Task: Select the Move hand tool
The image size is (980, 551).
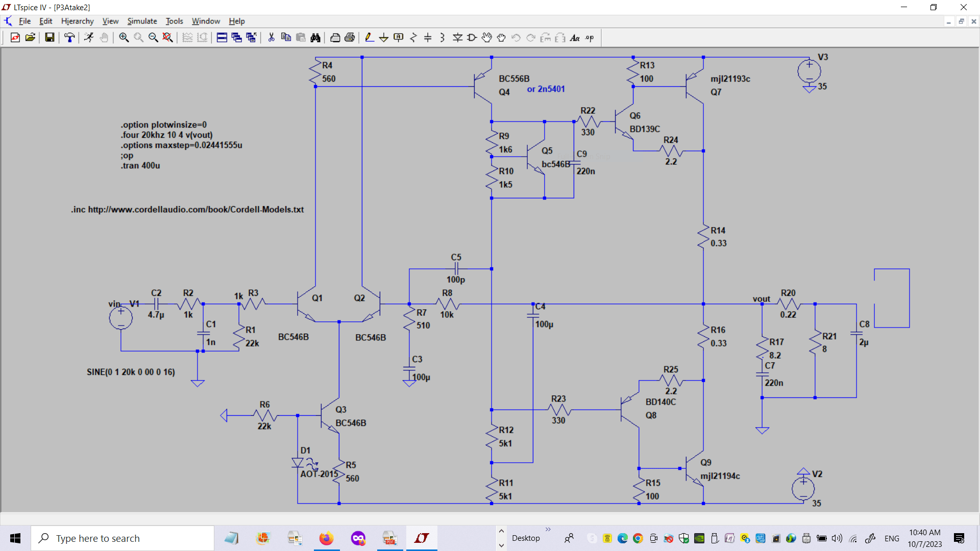Action: coord(487,38)
